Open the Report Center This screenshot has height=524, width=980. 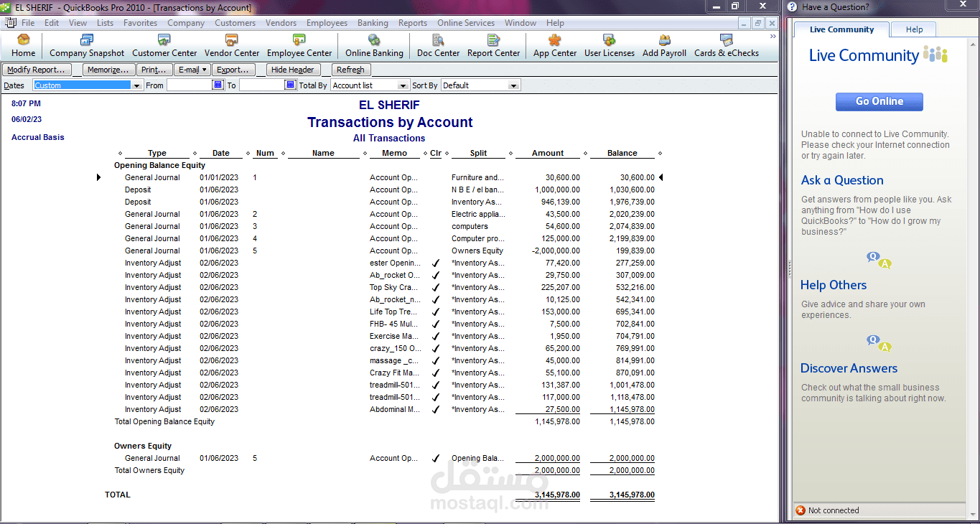coord(493,45)
